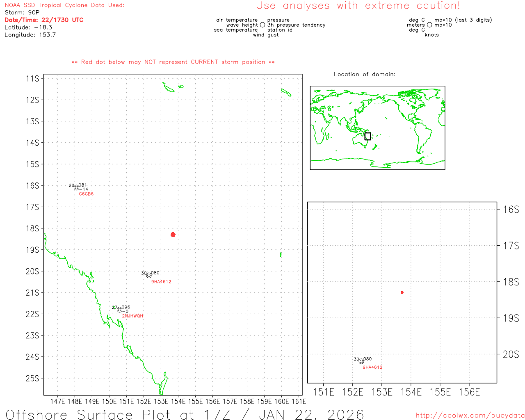Screen dimensions: 525x420
Task: Click the units legend circle beside meters
Action: coord(429,25)
